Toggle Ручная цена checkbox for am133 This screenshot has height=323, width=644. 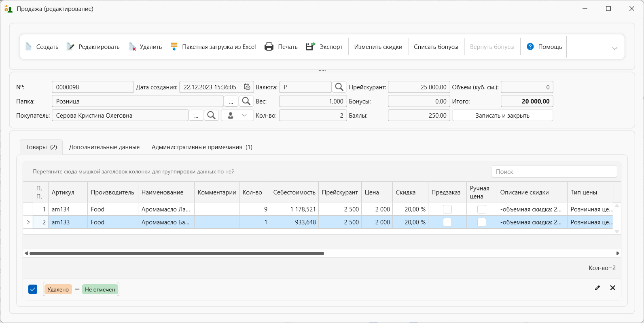tap(482, 222)
